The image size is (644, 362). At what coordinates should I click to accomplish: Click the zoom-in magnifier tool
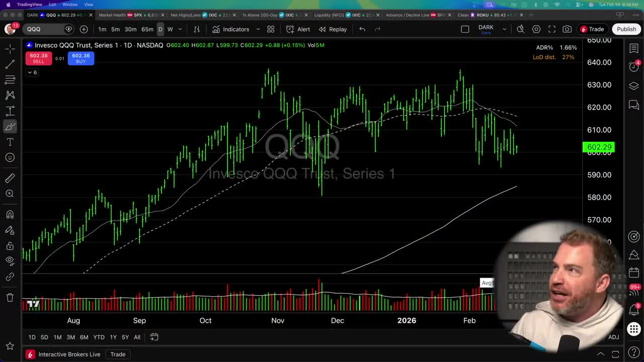point(10,194)
